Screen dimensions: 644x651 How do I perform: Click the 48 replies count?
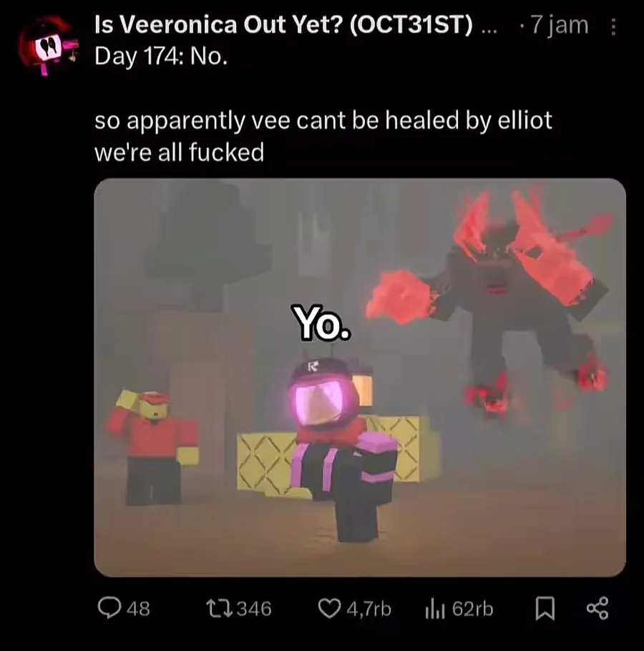[x=138, y=609]
